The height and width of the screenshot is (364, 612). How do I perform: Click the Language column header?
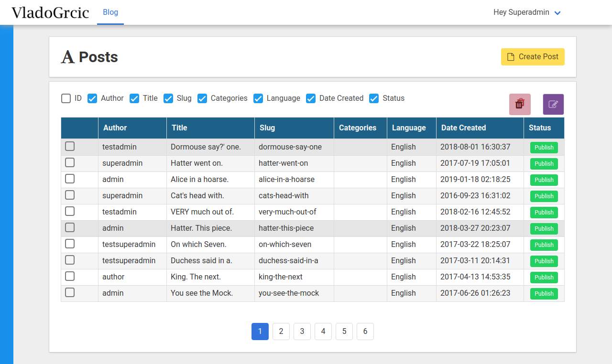click(x=412, y=128)
